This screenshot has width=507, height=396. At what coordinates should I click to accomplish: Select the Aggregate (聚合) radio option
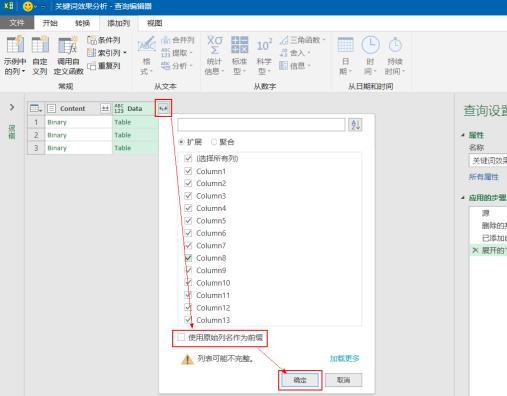click(x=214, y=142)
